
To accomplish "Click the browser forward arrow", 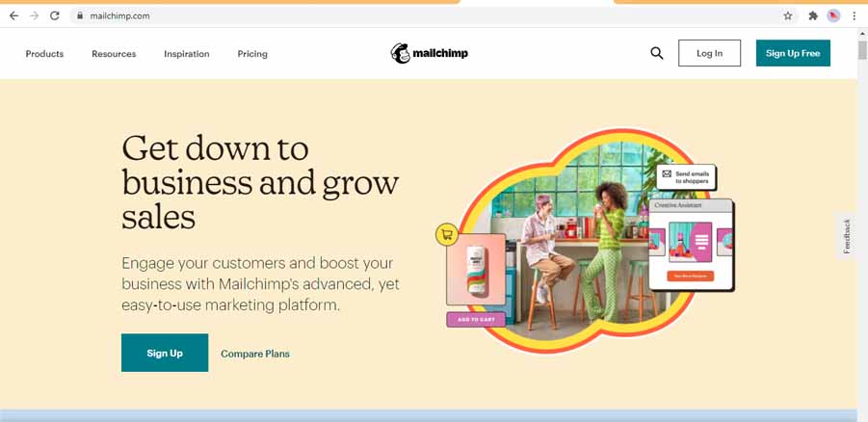I will point(35,16).
